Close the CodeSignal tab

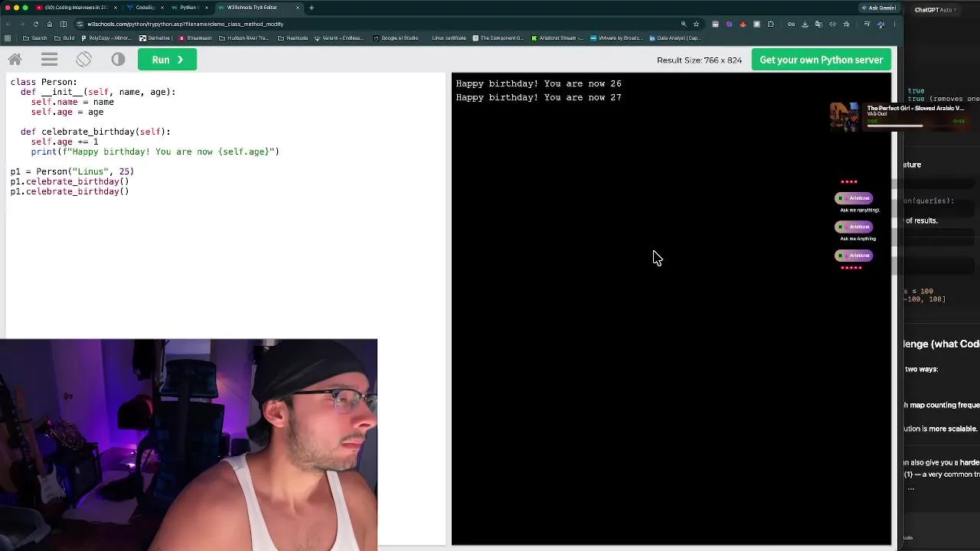coord(162,8)
